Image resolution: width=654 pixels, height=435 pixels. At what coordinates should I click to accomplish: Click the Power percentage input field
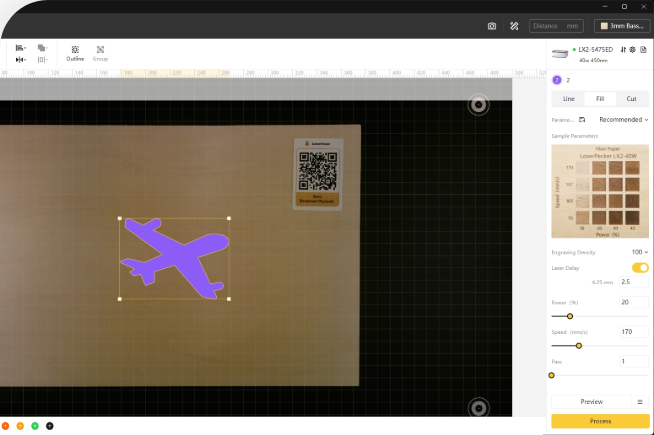pyautogui.click(x=633, y=302)
